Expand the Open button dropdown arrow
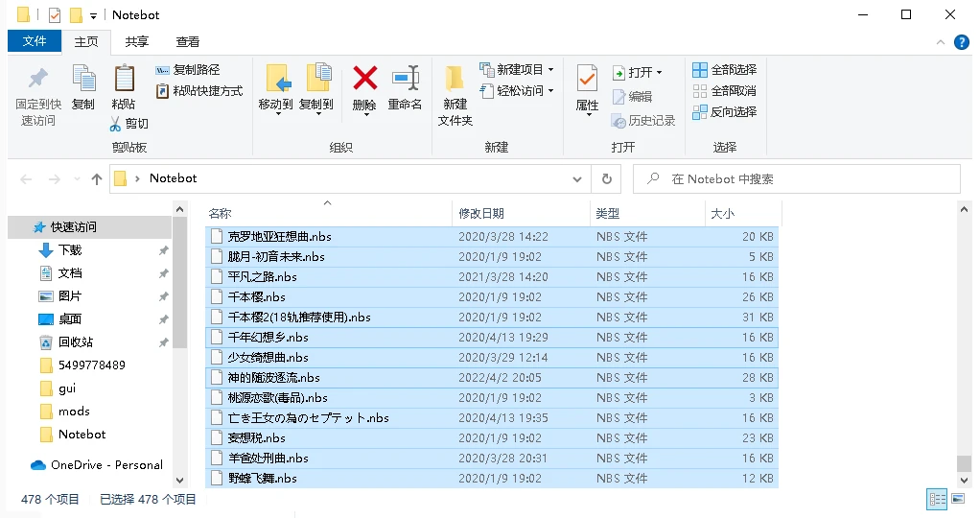Screen dimensions: 980x518 [x=660, y=73]
